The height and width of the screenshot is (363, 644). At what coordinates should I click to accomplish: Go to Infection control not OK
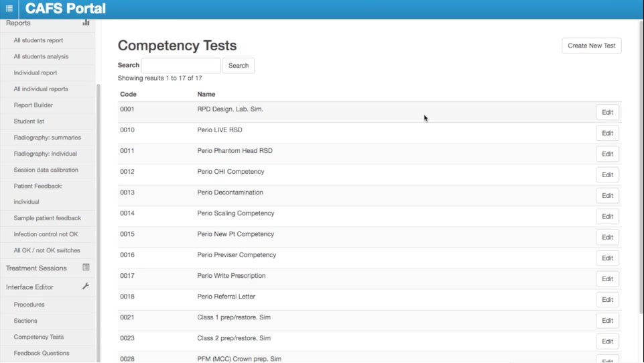click(46, 234)
